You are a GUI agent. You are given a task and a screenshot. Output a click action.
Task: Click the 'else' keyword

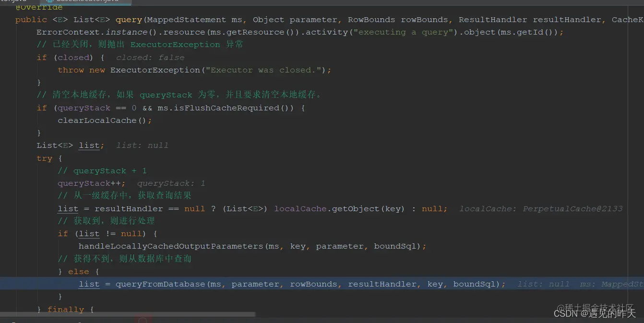click(x=79, y=272)
